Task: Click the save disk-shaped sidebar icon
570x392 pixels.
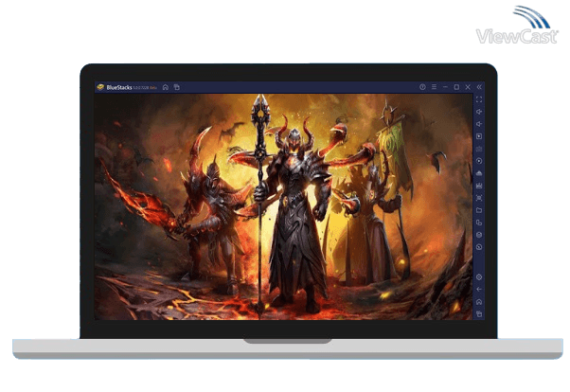Action: pos(479,186)
